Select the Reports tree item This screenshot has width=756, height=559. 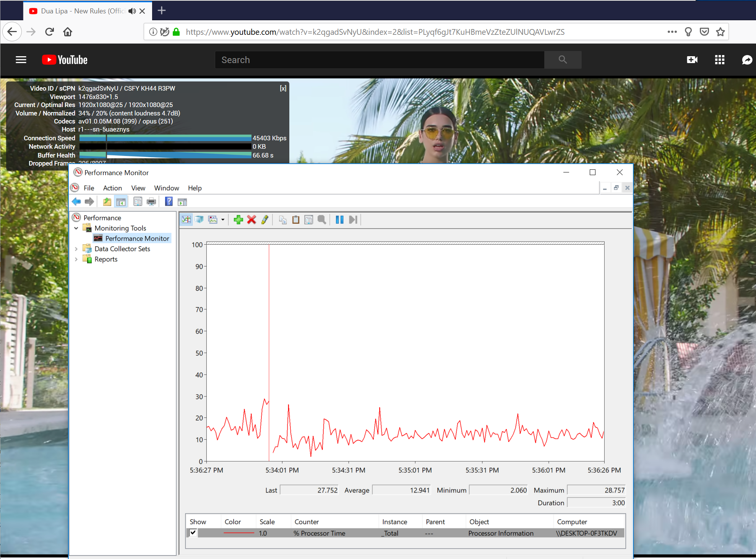pos(106,259)
